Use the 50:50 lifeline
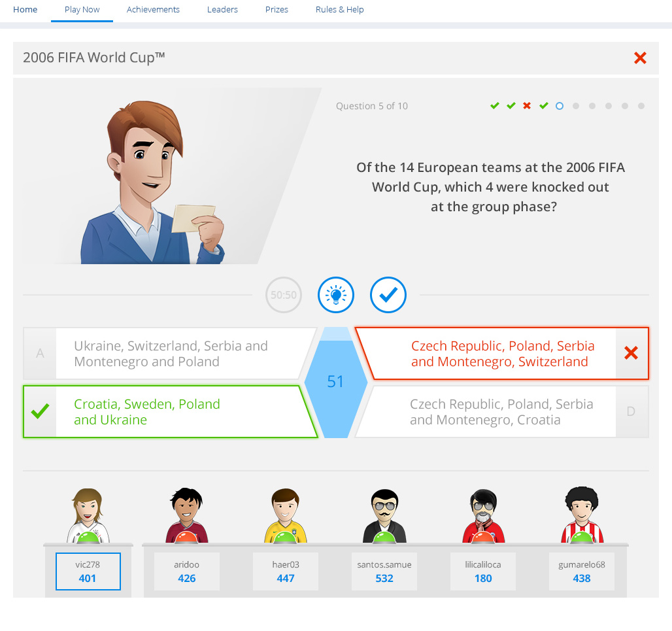672x631 pixels. [283, 295]
